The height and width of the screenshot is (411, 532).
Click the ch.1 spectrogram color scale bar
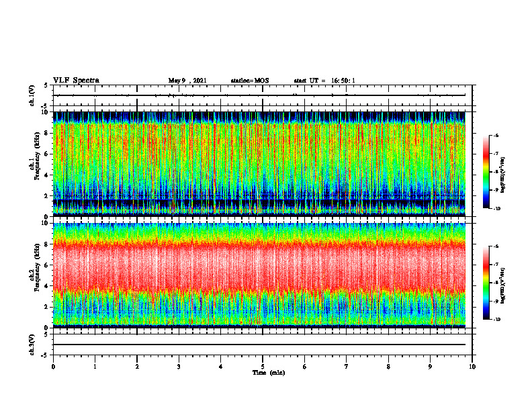click(x=486, y=172)
